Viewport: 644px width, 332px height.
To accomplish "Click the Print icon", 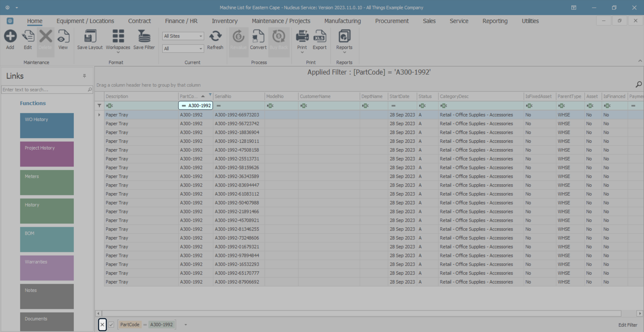I will pos(302,36).
